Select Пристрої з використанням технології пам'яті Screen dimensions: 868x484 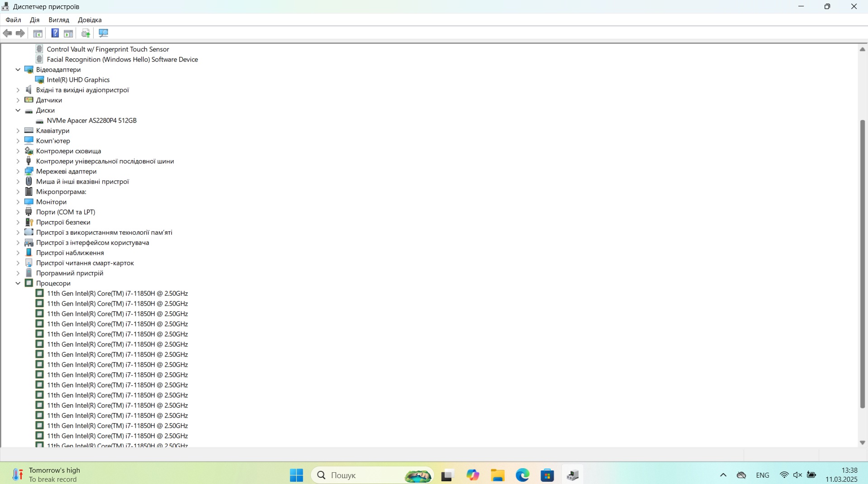104,233
